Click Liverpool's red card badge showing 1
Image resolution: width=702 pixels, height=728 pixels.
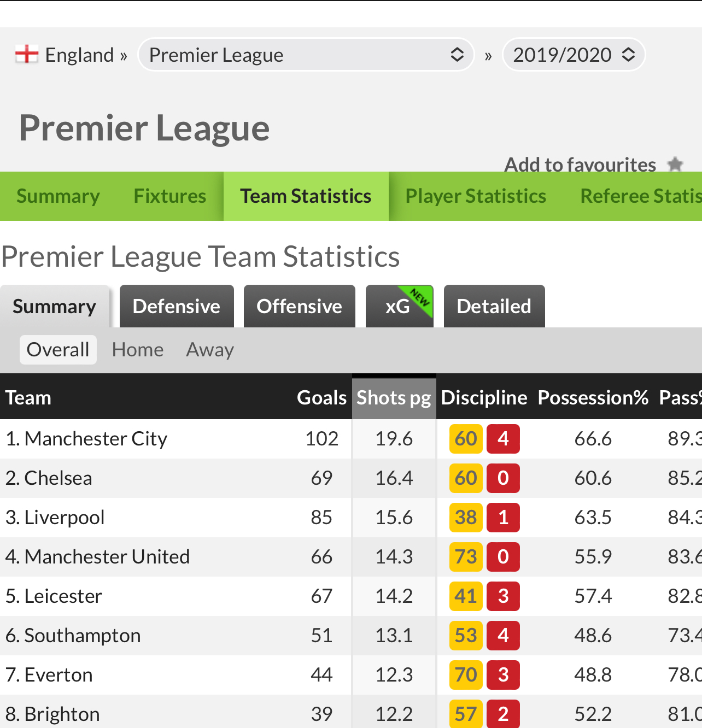(503, 518)
